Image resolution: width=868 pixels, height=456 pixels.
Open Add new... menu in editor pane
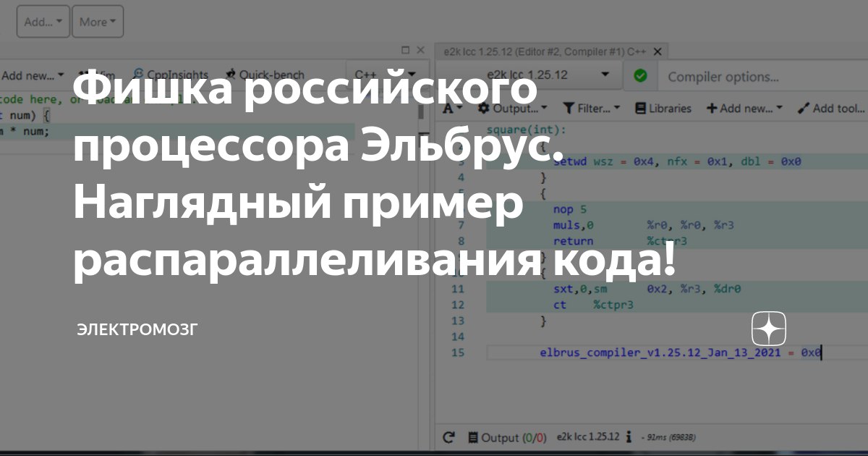(32, 75)
